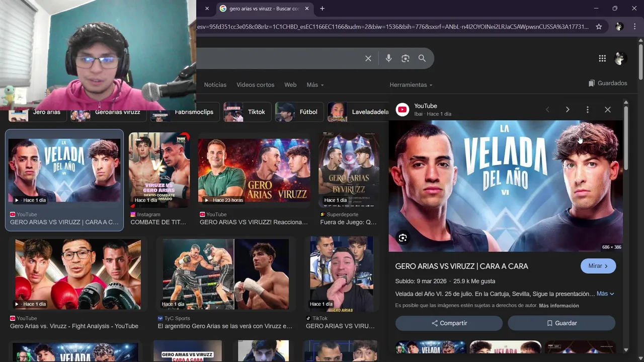Open a new browser tab
The width and height of the screenshot is (644, 362).
tap(322, 9)
